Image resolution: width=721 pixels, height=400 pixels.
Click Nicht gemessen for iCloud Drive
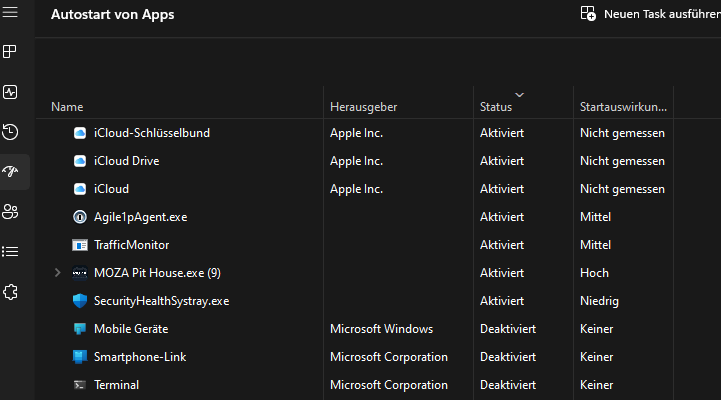pos(622,161)
